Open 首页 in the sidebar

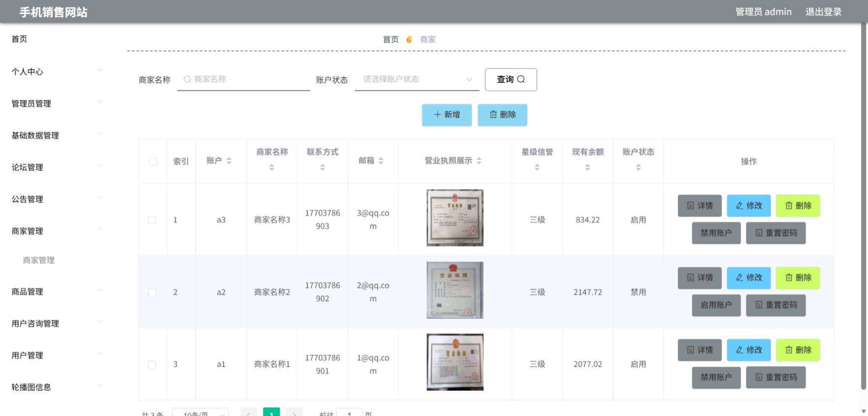click(x=20, y=39)
